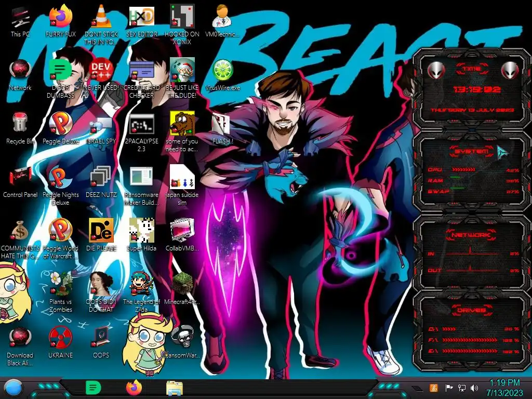Open DIE PLEASE De icon
The image size is (532, 399).
point(101,236)
